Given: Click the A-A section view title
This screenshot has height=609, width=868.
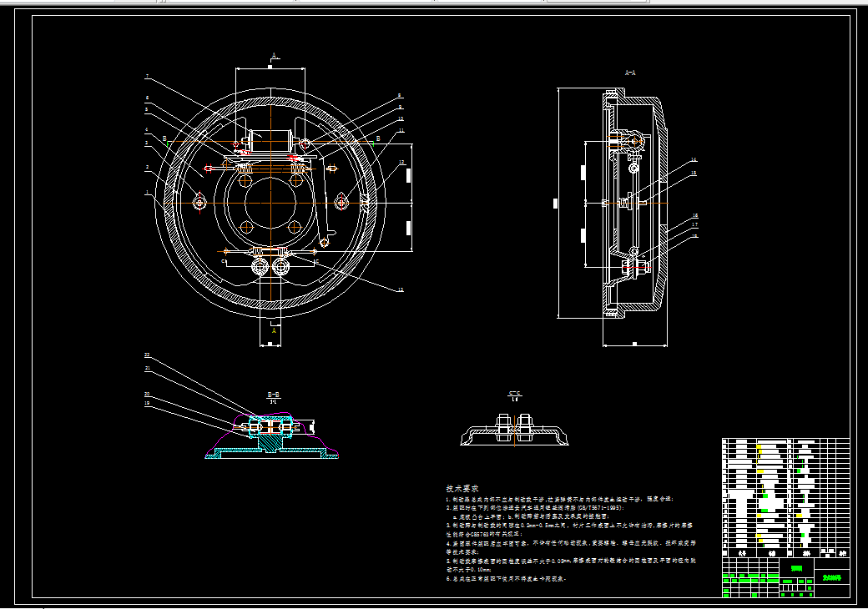Looking at the screenshot, I should point(630,73).
